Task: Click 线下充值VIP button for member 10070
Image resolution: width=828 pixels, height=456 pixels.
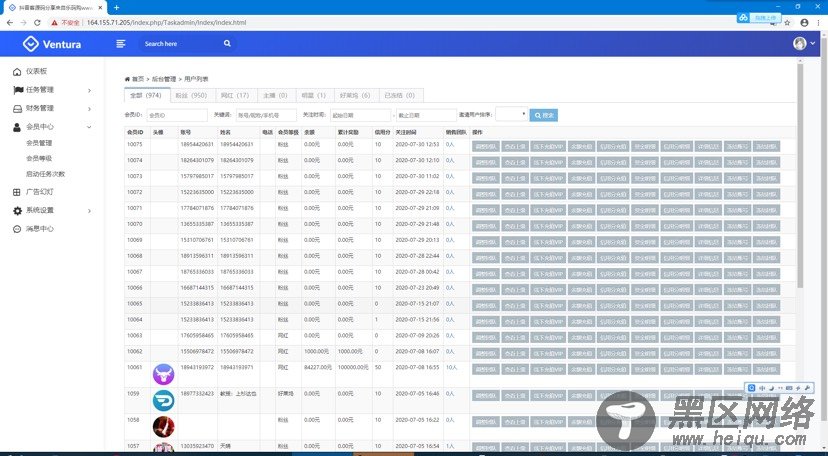Action: pyautogui.click(x=548, y=226)
